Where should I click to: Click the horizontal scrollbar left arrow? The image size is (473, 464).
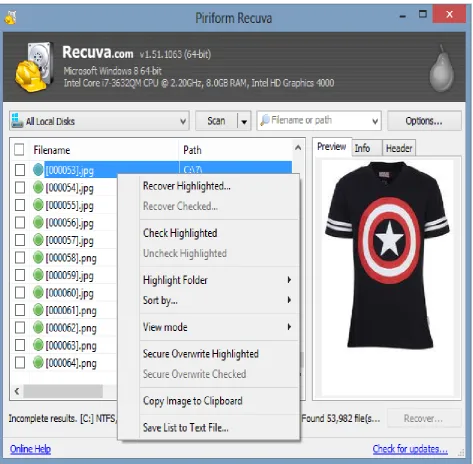tap(17, 391)
